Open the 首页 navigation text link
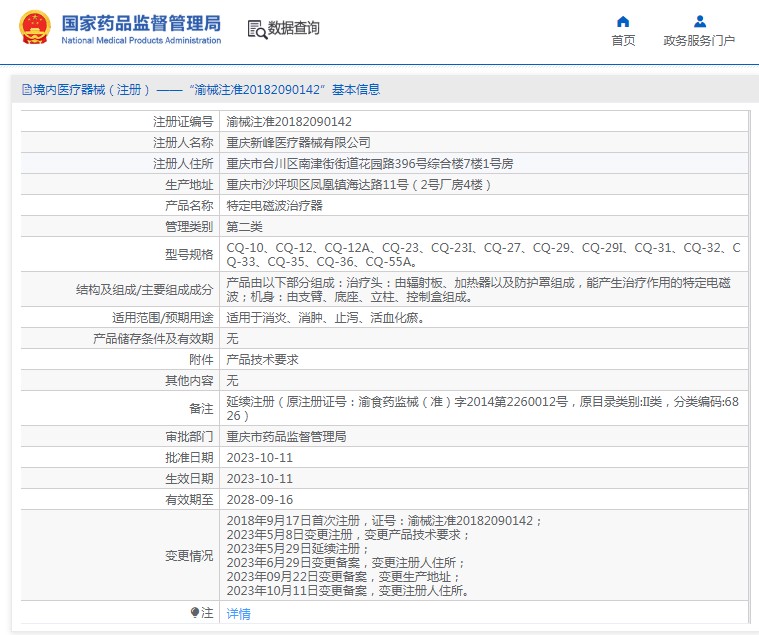759x635 pixels. pos(623,41)
